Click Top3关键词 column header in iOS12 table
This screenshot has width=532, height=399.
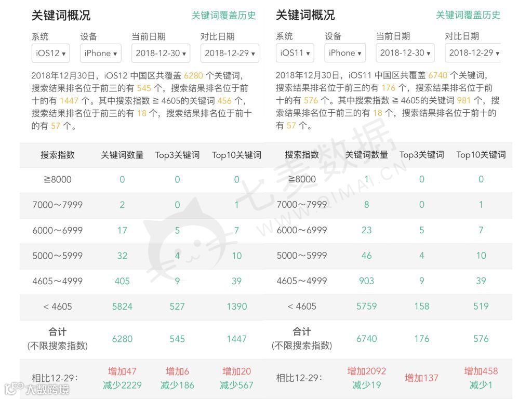(x=178, y=155)
